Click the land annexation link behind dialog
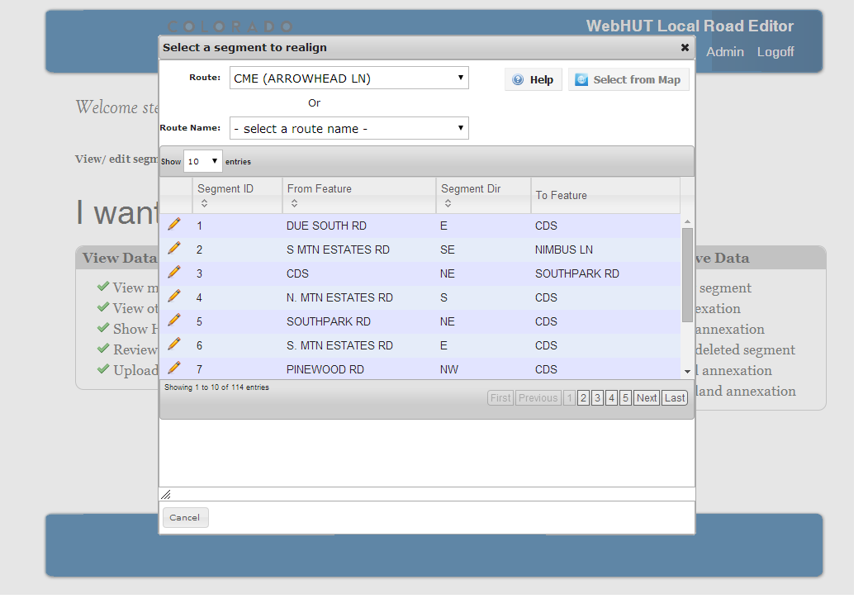The image size is (868, 613). pyautogui.click(x=746, y=391)
